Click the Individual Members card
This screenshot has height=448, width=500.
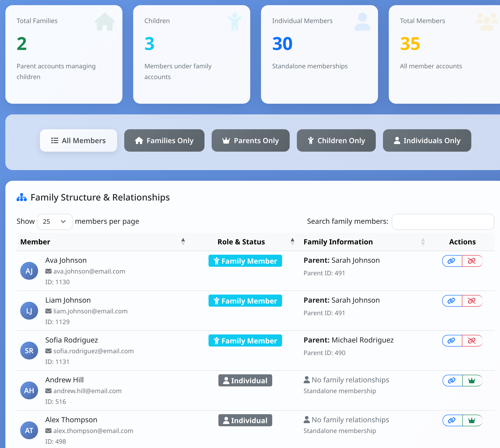[319, 54]
